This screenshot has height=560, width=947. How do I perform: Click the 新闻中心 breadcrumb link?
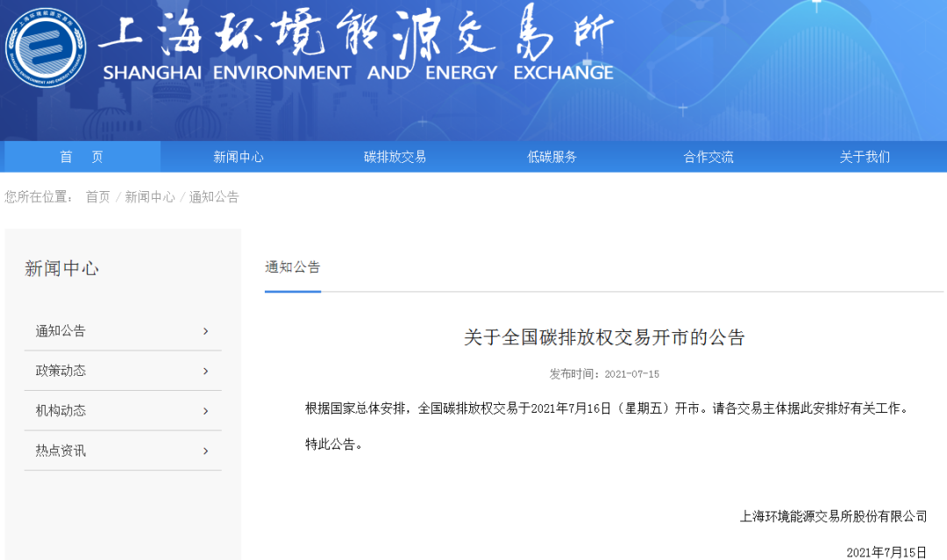[x=149, y=197]
